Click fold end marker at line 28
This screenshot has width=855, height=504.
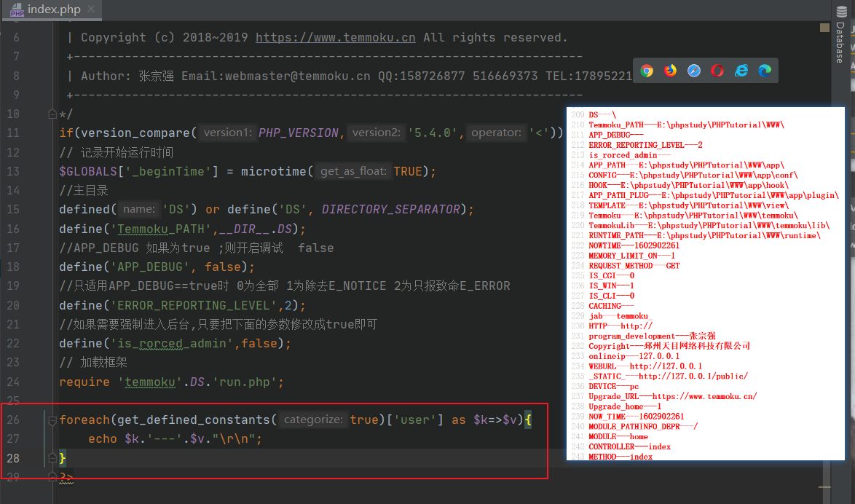[52, 457]
